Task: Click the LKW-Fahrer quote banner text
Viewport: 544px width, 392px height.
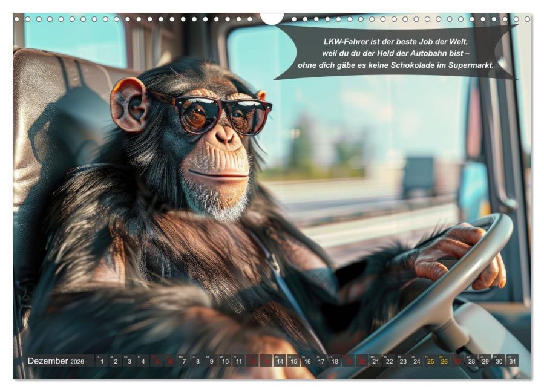Action: pyautogui.click(x=396, y=53)
